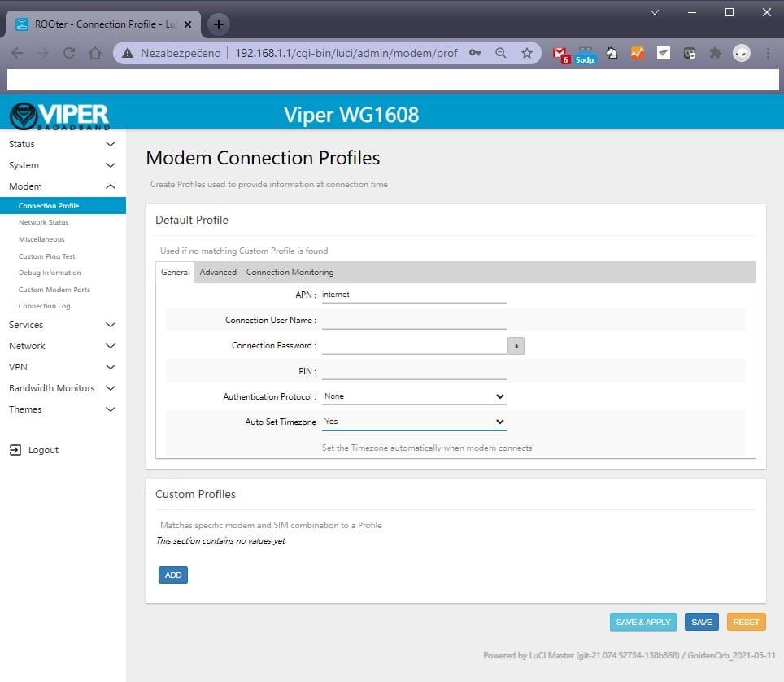Click the ADD custom profile button
Viewport: 784px width, 682px height.
pyautogui.click(x=173, y=575)
